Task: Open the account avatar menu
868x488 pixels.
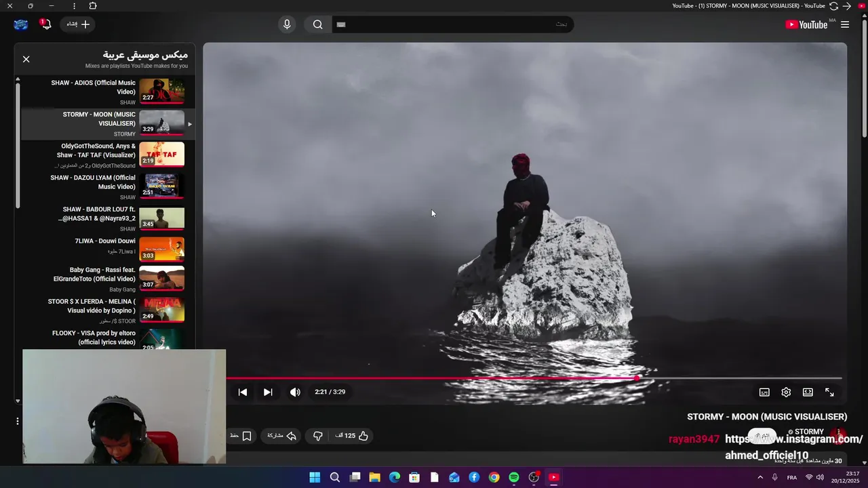Action: pos(21,24)
